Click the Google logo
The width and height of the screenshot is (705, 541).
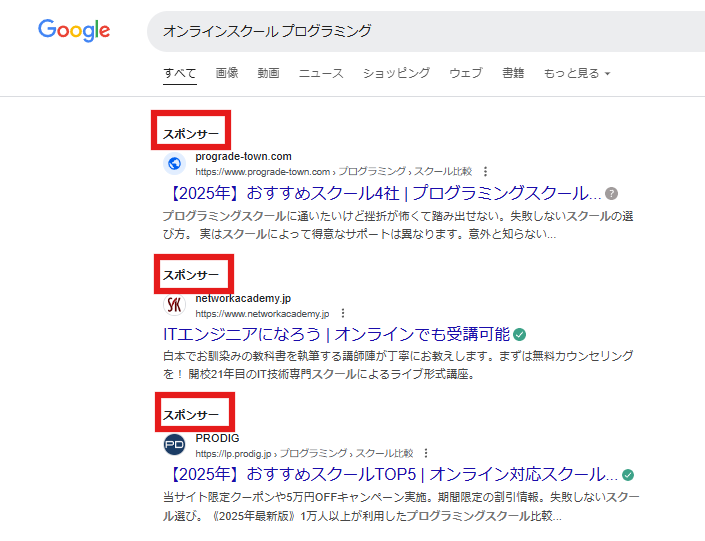click(x=74, y=30)
